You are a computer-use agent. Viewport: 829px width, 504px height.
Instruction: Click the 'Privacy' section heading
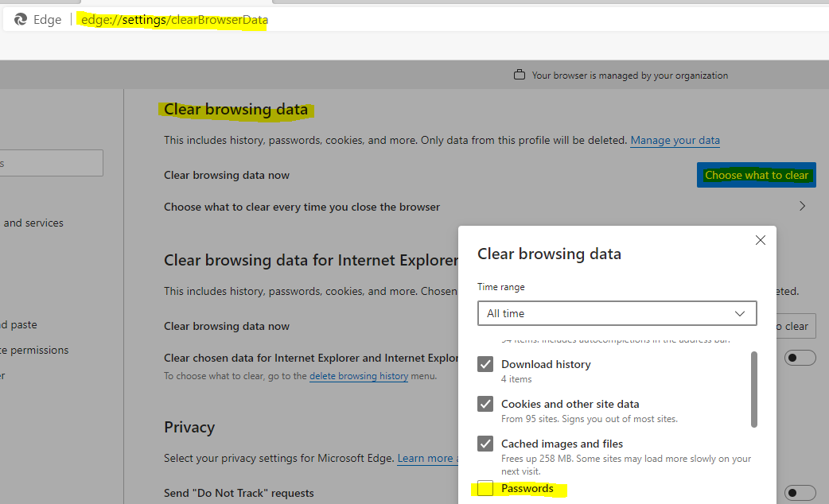tap(189, 427)
